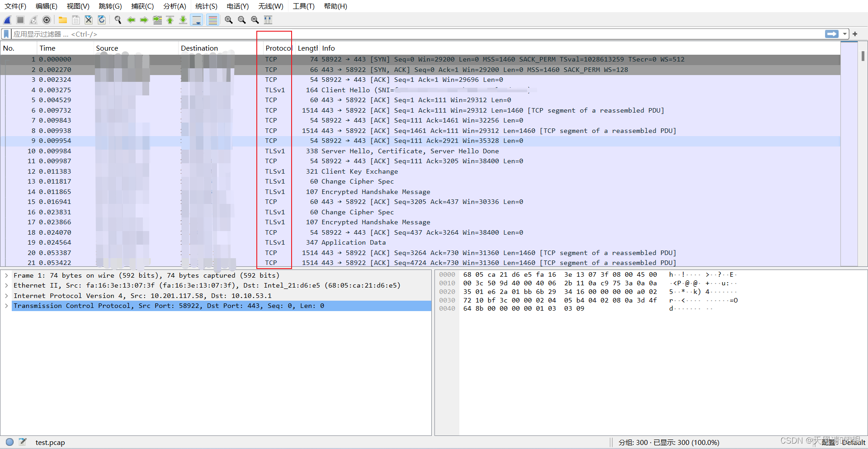Open the 捕获(C) menu

point(142,6)
